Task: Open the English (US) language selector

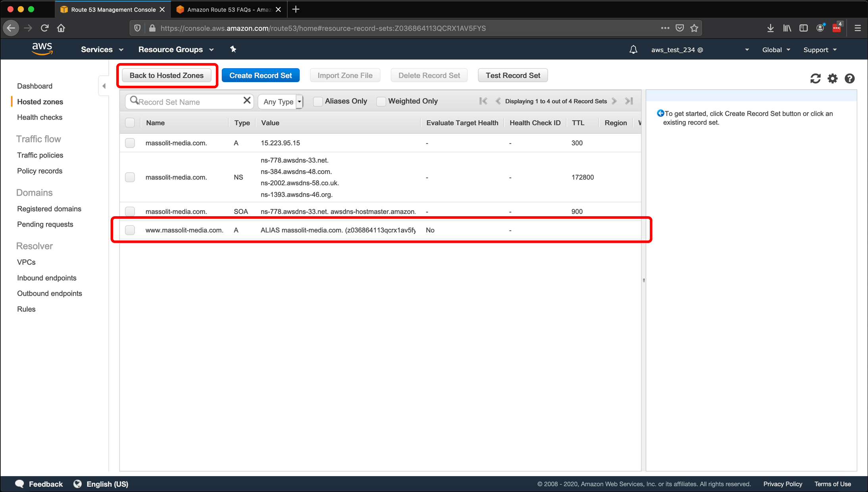Action: point(101,484)
